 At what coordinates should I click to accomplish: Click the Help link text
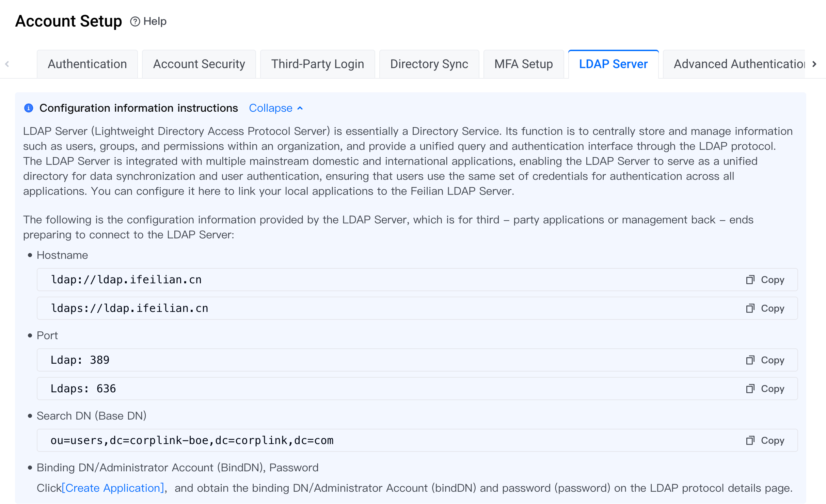155,21
